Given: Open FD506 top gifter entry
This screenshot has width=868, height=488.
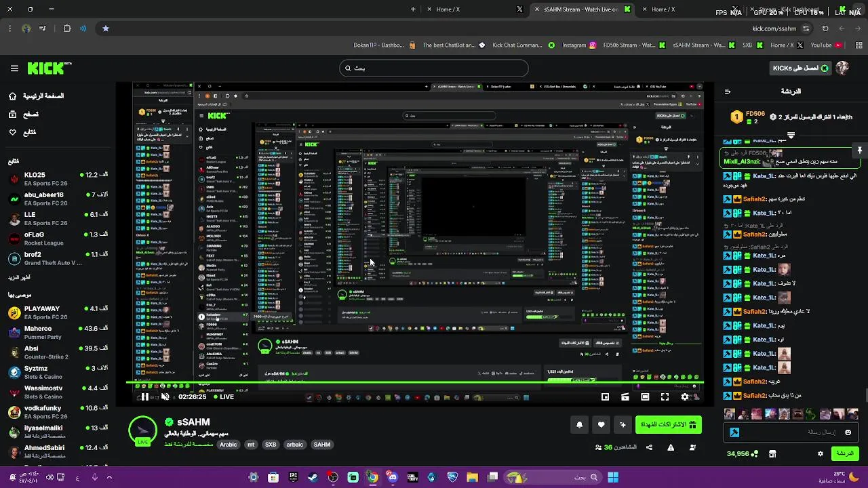Looking at the screenshot, I should 748,117.
